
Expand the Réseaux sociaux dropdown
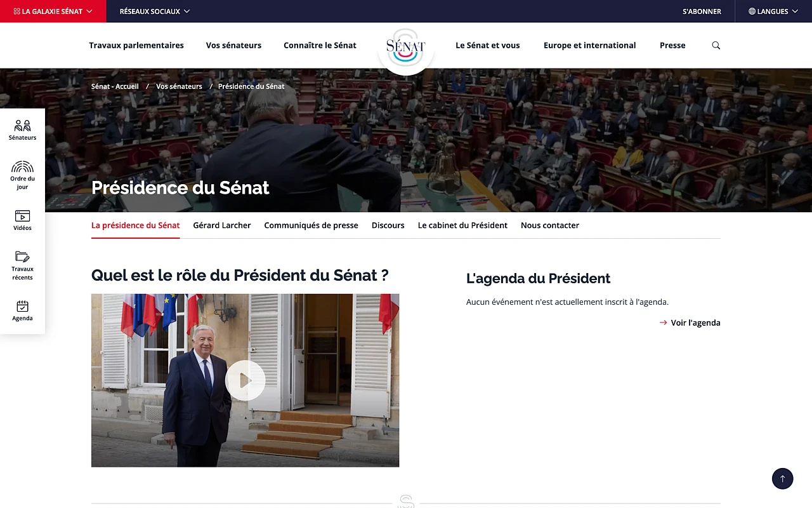(155, 11)
